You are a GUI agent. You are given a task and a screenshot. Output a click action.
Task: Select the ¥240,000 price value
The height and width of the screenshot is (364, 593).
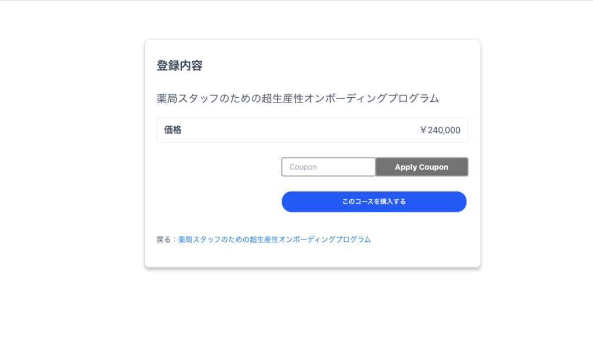pos(441,130)
